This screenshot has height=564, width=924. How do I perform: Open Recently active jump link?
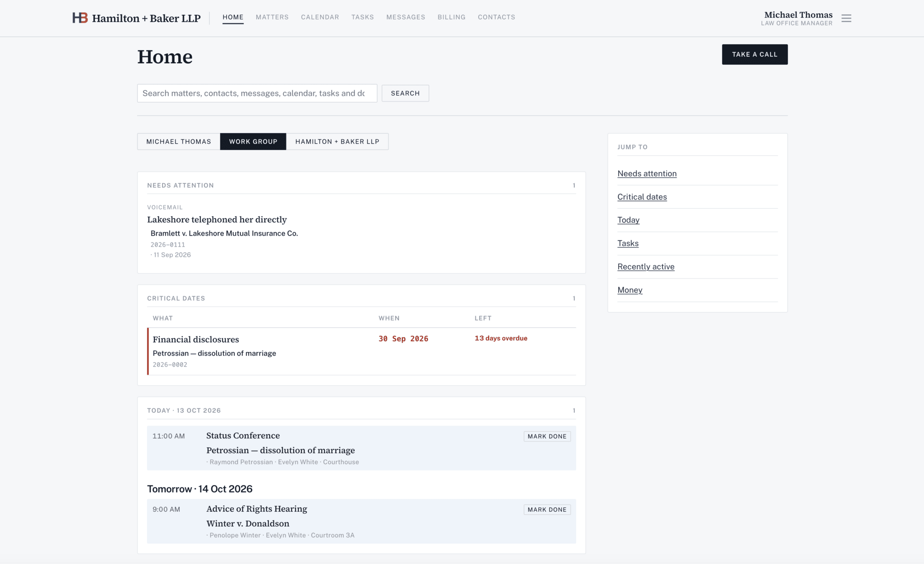tap(646, 267)
